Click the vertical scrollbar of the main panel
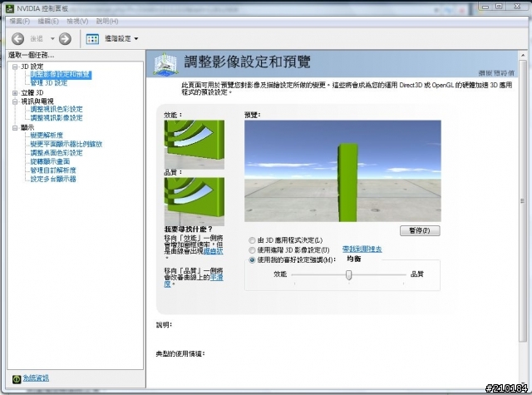Image resolution: width=532 pixels, height=395 pixels. (523, 200)
